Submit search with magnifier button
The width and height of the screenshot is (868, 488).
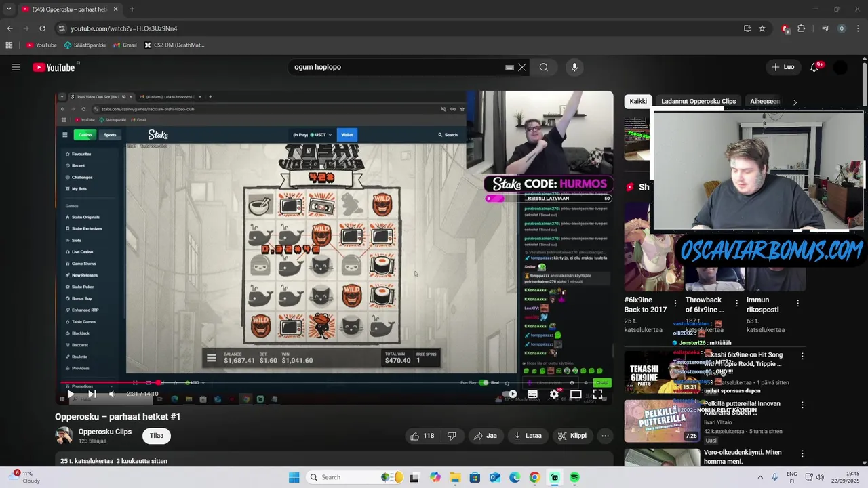[544, 67]
